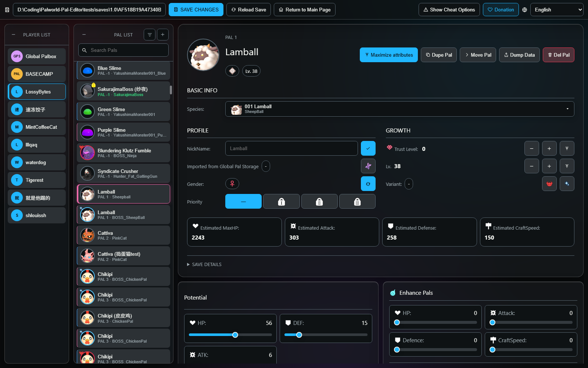Select player Tigerest
This screenshot has height=368, width=588.
[37, 180]
